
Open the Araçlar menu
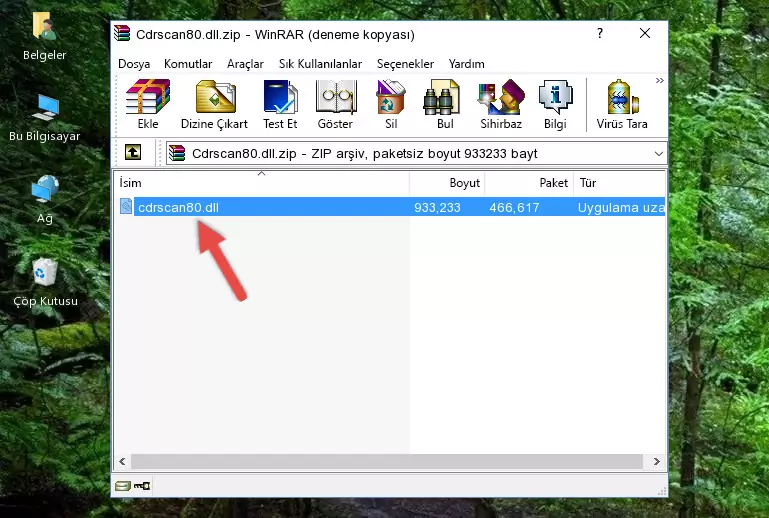point(245,64)
